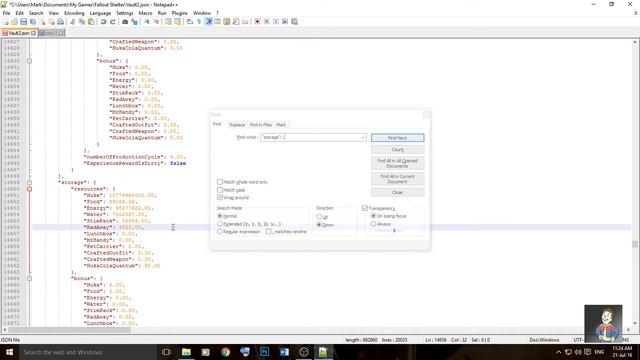Select Normal search mode
Viewport: 640px width, 360px height.
point(220,216)
